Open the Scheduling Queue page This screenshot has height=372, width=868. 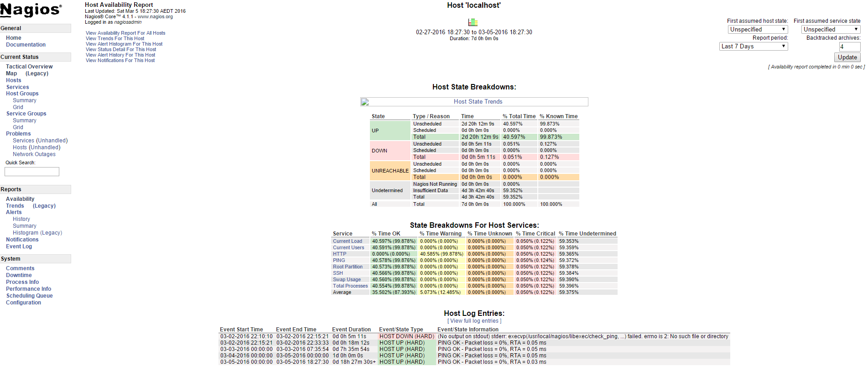29,296
